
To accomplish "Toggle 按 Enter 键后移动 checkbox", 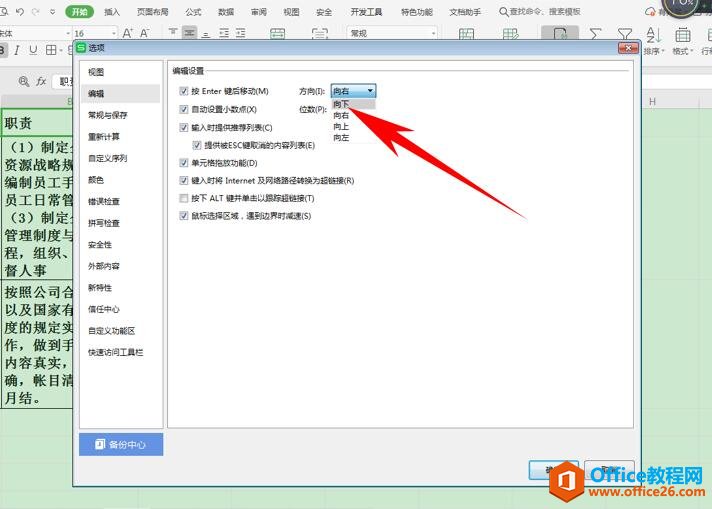I will click(x=184, y=91).
